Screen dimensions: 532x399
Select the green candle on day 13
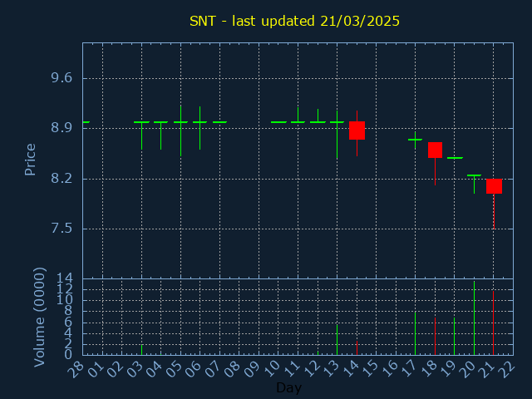coord(337,122)
